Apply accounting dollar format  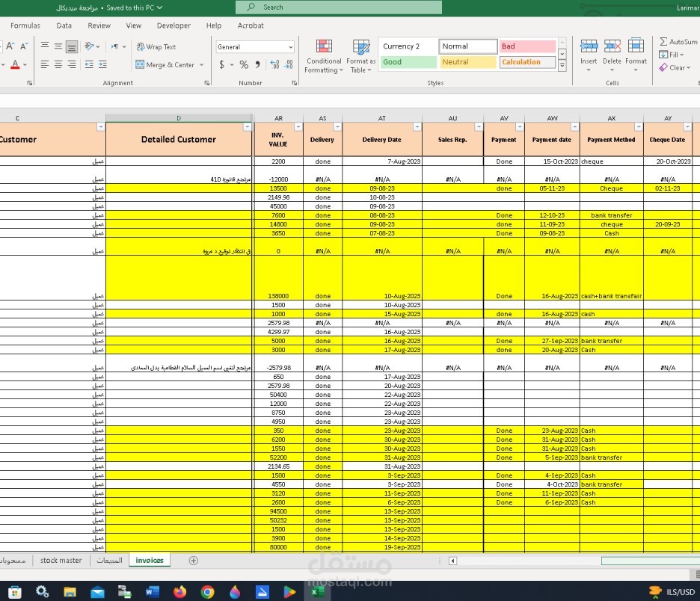222,65
